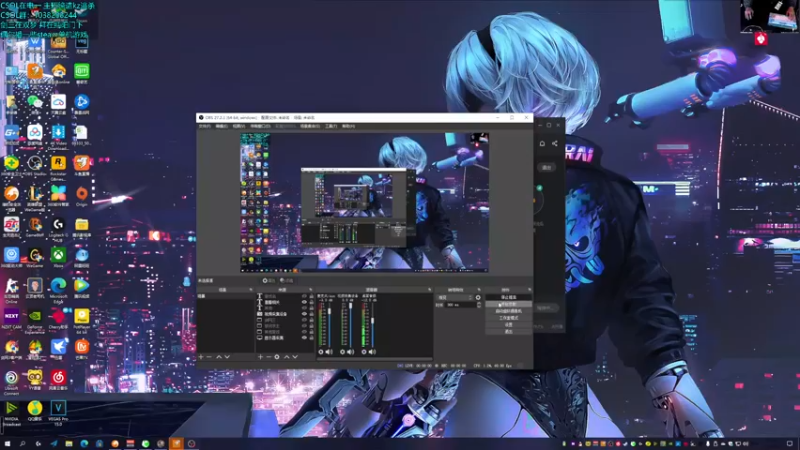Image resolution: width=800 pixels, height=450 pixels.
Task: Open 编辑(E) menu in OBS
Action: pyautogui.click(x=221, y=126)
